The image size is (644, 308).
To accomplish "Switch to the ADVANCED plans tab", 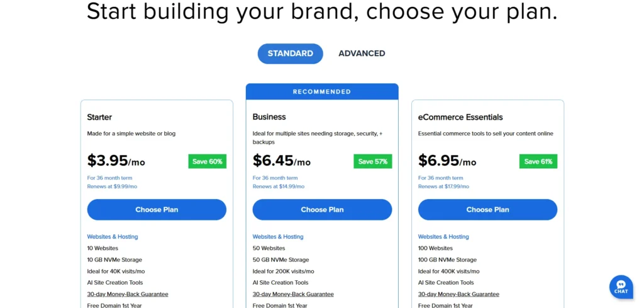I will (362, 54).
